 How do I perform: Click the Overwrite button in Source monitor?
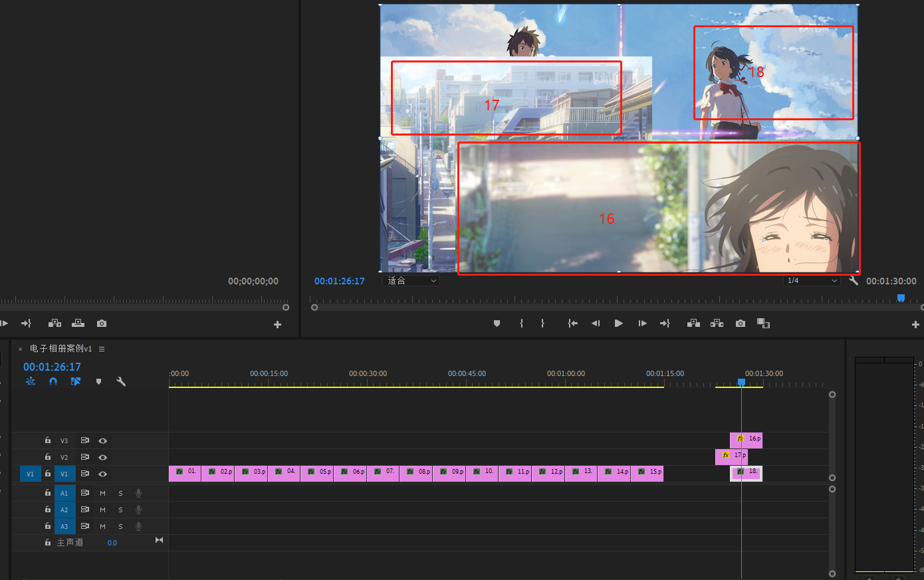tap(78, 324)
